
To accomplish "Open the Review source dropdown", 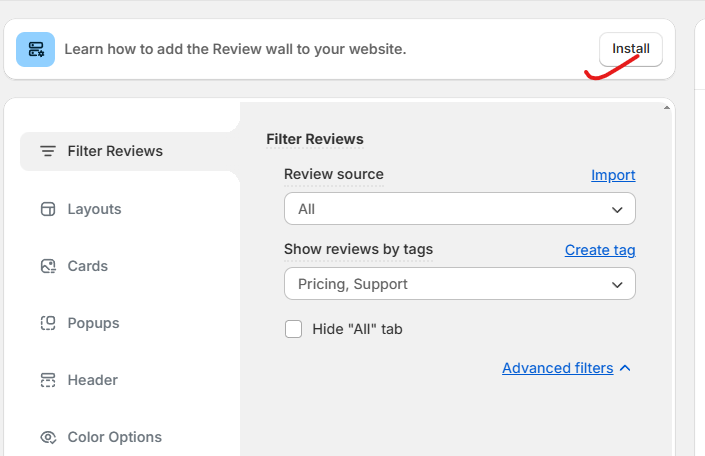I will pos(459,209).
